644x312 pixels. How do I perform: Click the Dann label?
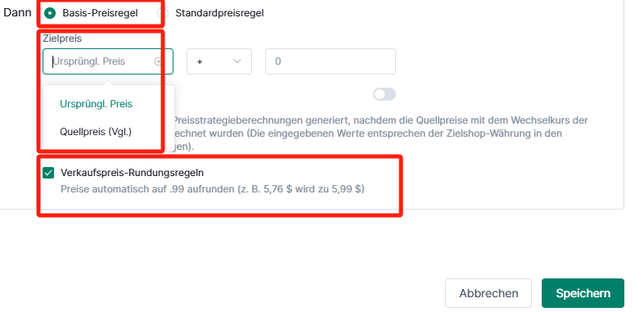point(17,12)
